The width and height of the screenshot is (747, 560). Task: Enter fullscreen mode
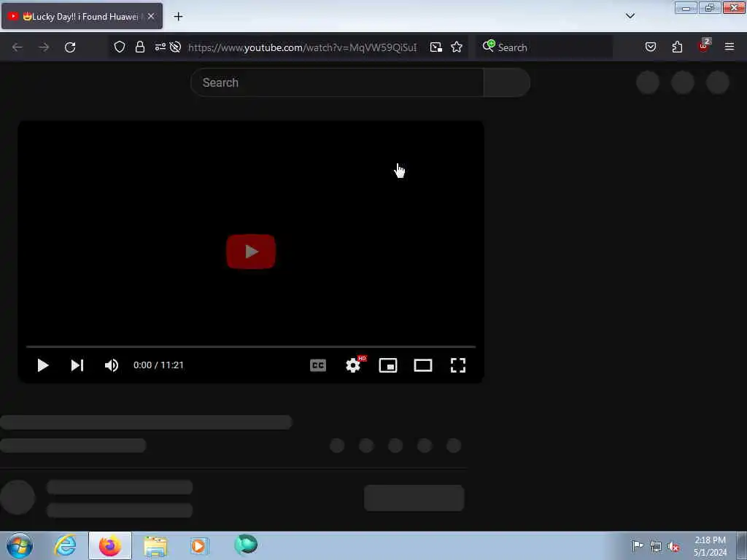tap(458, 365)
